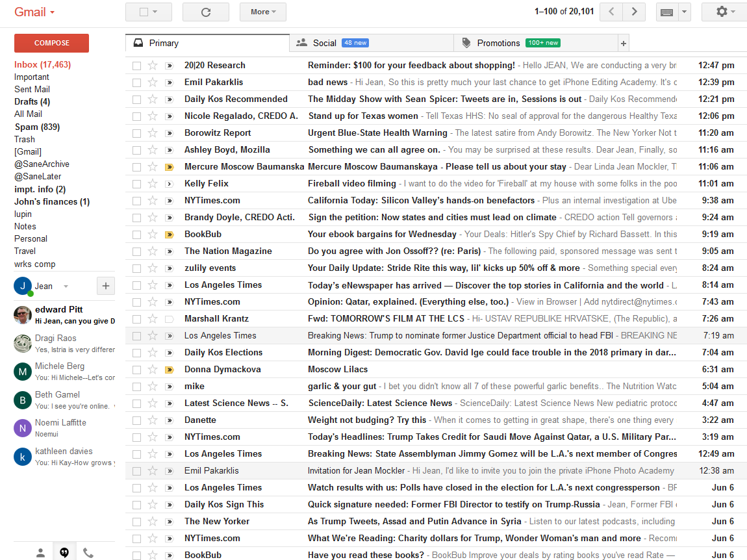
Task: Open the impt. info (2) label
Action: [x=40, y=189]
